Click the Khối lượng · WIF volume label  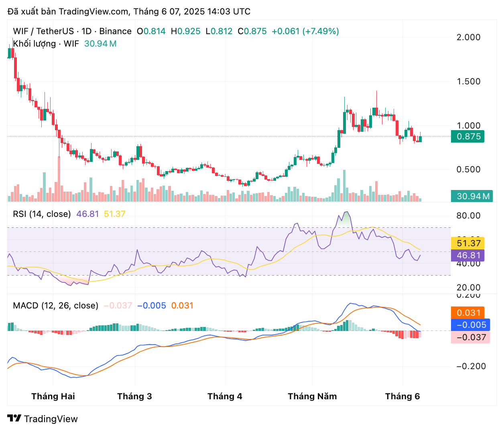click(x=46, y=43)
